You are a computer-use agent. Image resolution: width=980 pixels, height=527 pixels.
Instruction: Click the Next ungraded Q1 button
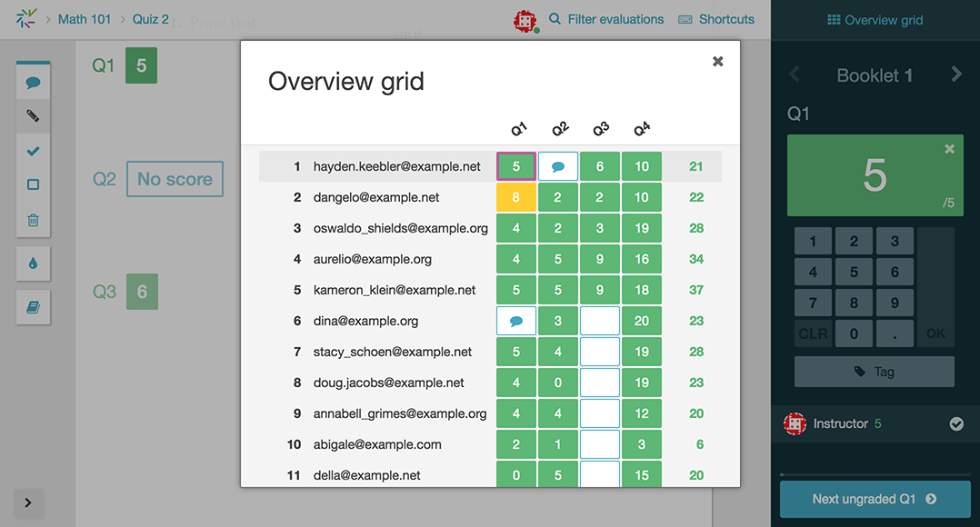[x=875, y=499]
